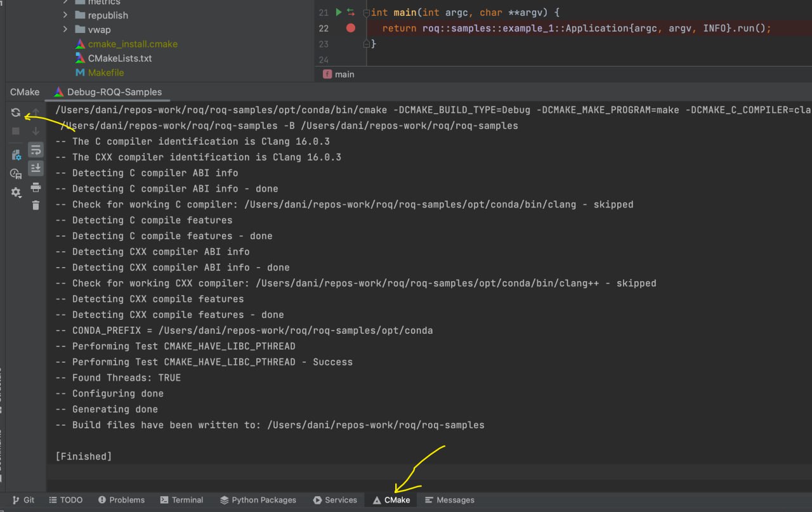812x512 pixels.
Task: Expand the republish folder
Action: pos(65,15)
